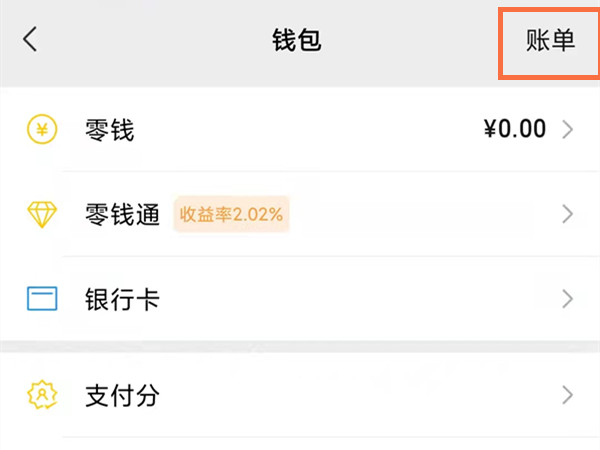Viewport: 600px width, 450px height.
Task: Expand the 零钱通 row chevron
Action: pos(568,214)
